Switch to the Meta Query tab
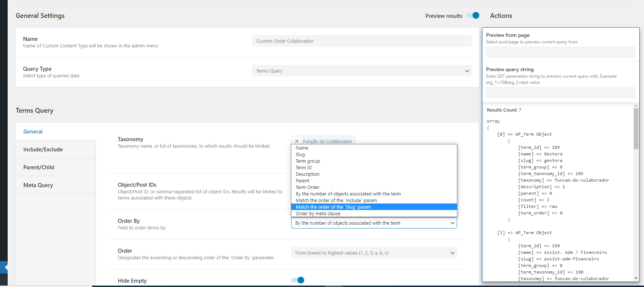This screenshot has width=644, height=287. (x=56, y=185)
